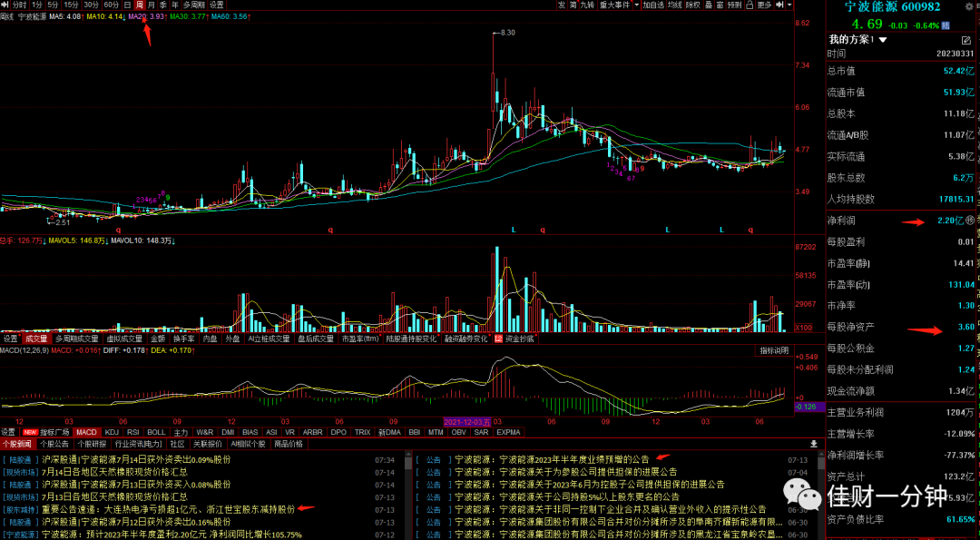Switch indicator to EXPMA
Image resolution: width=980 pixels, height=540 pixels.
tap(508, 432)
